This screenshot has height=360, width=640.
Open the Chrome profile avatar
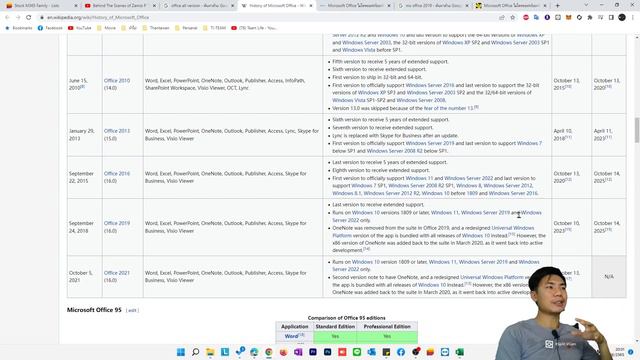point(622,18)
